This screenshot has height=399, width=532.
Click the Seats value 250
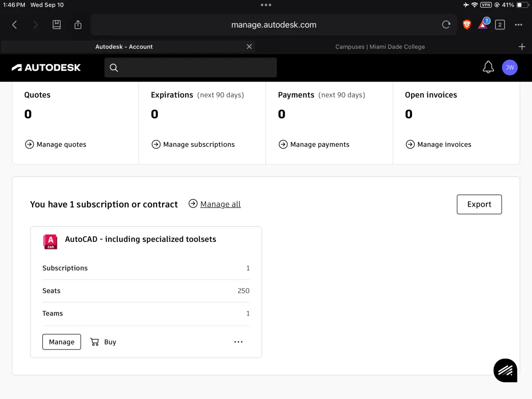click(244, 291)
